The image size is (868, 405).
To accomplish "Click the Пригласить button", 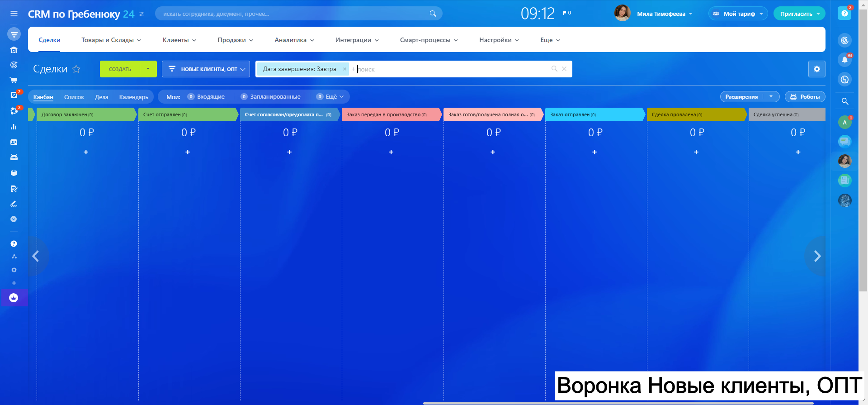I will tap(799, 14).
